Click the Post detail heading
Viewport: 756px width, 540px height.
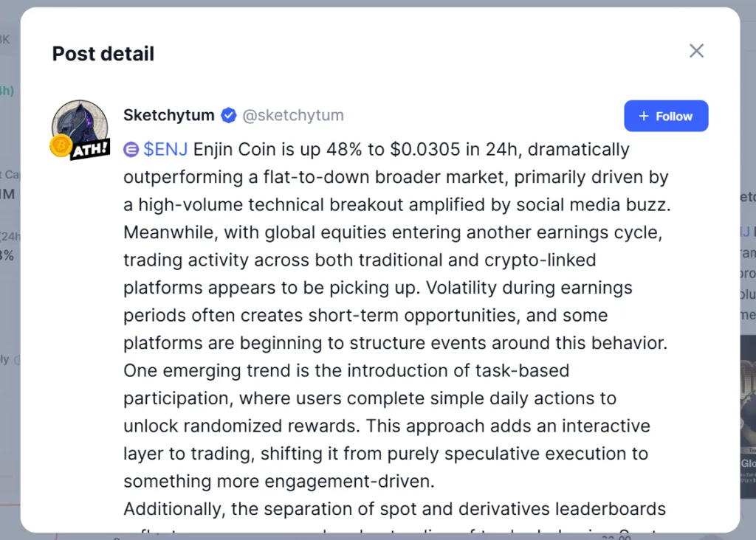pos(103,53)
